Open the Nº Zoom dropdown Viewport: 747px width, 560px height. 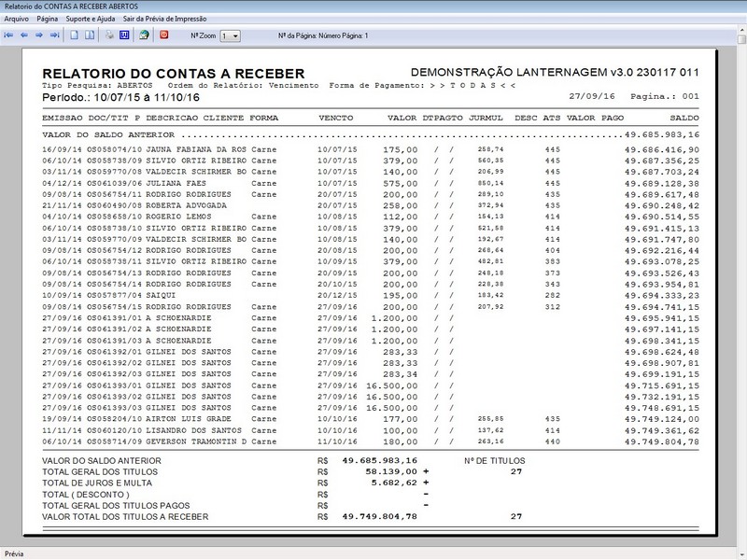point(230,36)
